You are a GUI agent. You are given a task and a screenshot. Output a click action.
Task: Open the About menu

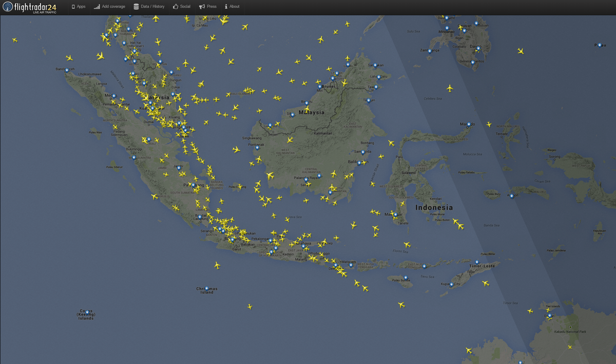[x=232, y=7]
